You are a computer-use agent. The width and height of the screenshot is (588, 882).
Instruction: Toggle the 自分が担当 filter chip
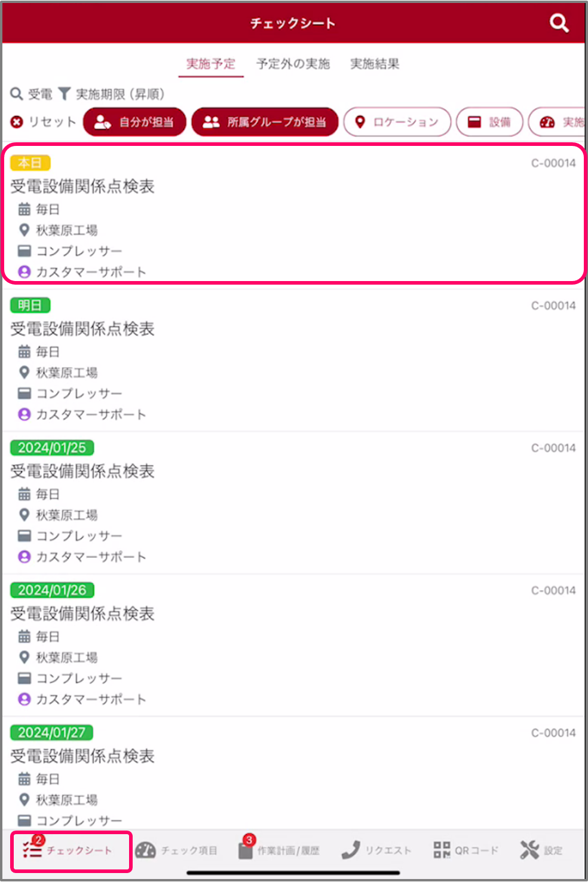point(134,121)
